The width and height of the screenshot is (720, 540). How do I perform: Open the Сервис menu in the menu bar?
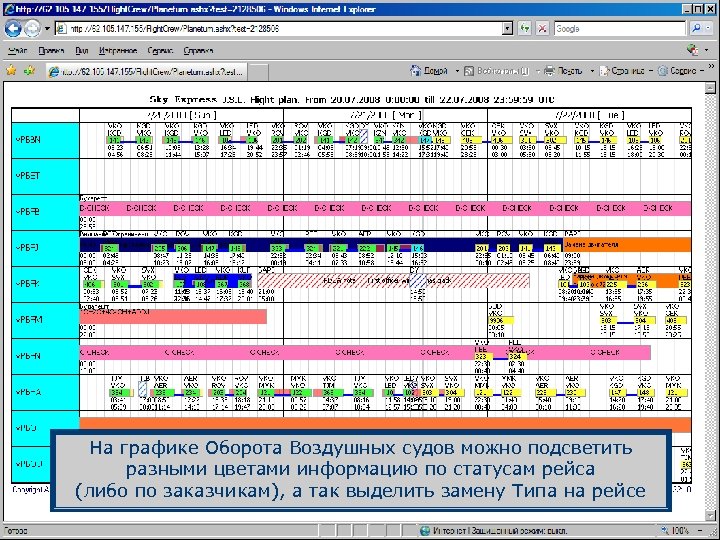pos(160,51)
